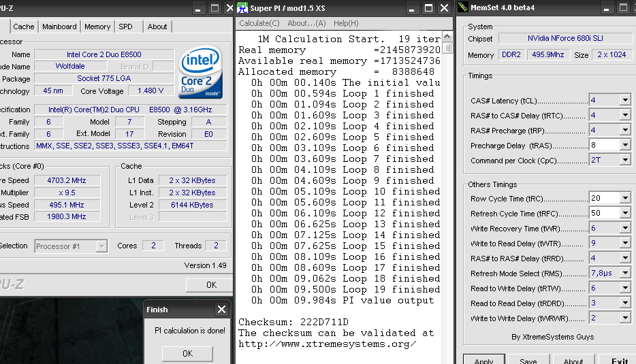
Task: Click the Apply button in MemSet
Action: (x=484, y=360)
